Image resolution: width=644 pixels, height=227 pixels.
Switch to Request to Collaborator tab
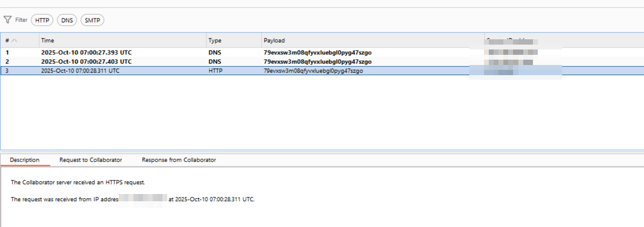pyautogui.click(x=91, y=160)
